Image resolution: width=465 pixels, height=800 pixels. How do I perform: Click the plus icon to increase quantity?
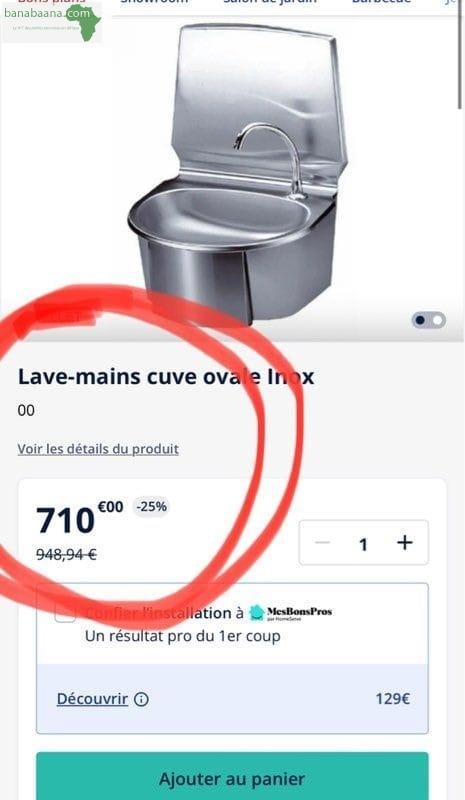tap(404, 543)
